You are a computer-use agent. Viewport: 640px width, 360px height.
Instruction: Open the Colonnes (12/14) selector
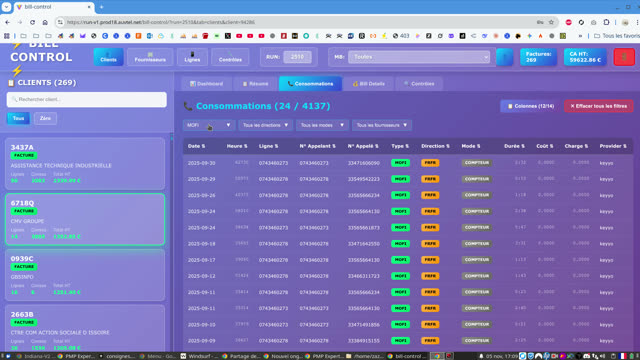[530, 106]
